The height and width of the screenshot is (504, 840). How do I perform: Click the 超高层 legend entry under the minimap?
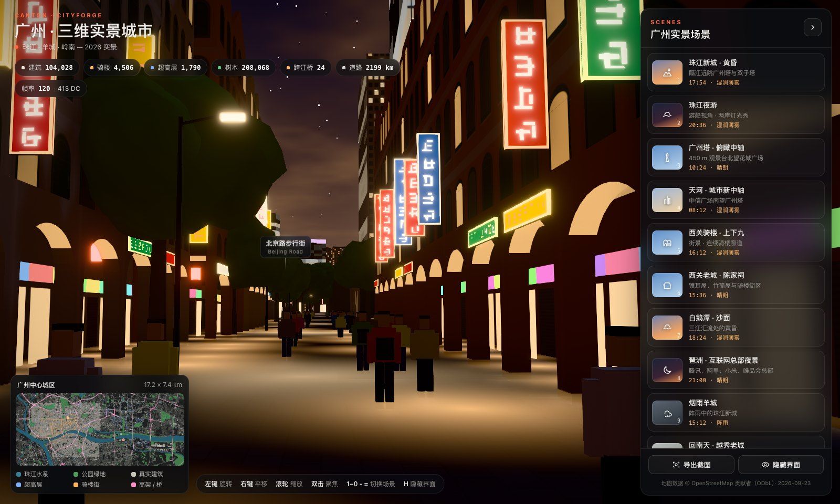coord(29,485)
